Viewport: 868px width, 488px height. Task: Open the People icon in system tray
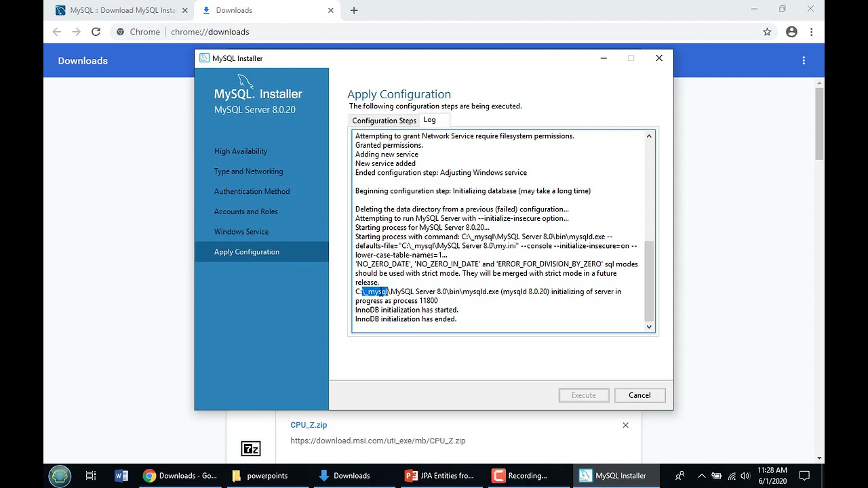click(679, 476)
